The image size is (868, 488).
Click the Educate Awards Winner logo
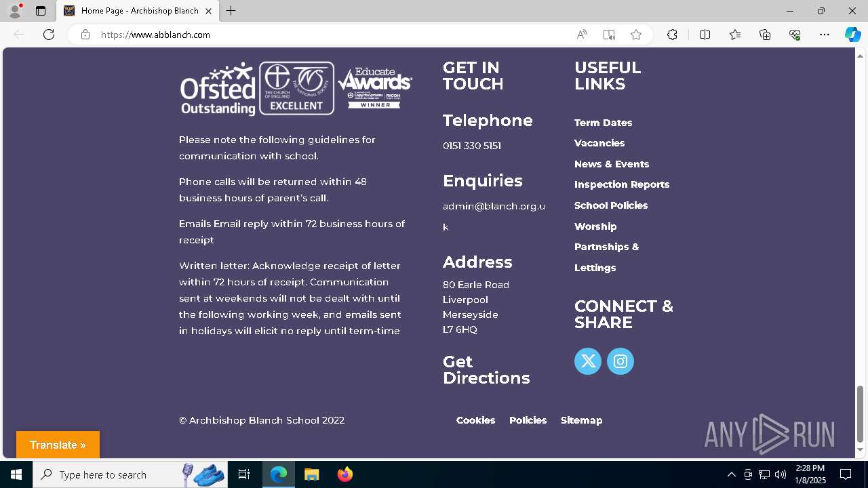tap(375, 87)
